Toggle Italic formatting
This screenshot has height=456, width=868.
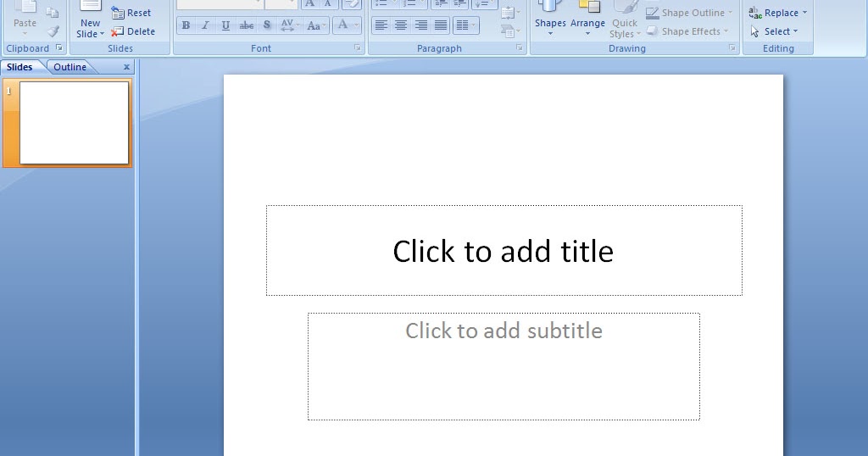[x=205, y=25]
